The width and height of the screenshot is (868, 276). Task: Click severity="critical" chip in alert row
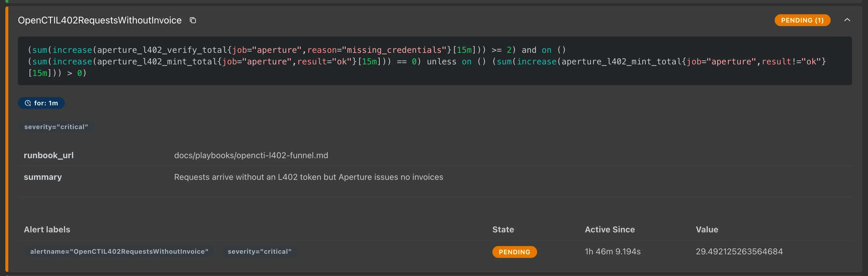click(260, 251)
